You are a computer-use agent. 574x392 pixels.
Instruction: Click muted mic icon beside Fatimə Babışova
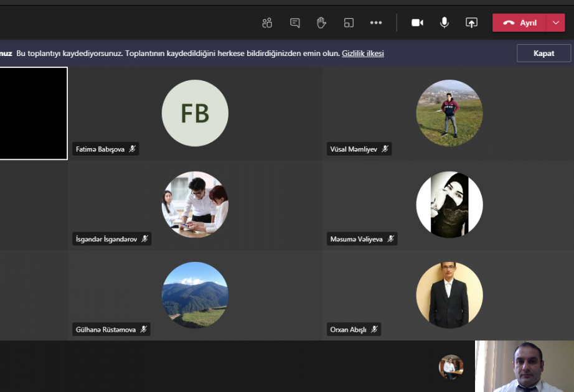point(132,149)
